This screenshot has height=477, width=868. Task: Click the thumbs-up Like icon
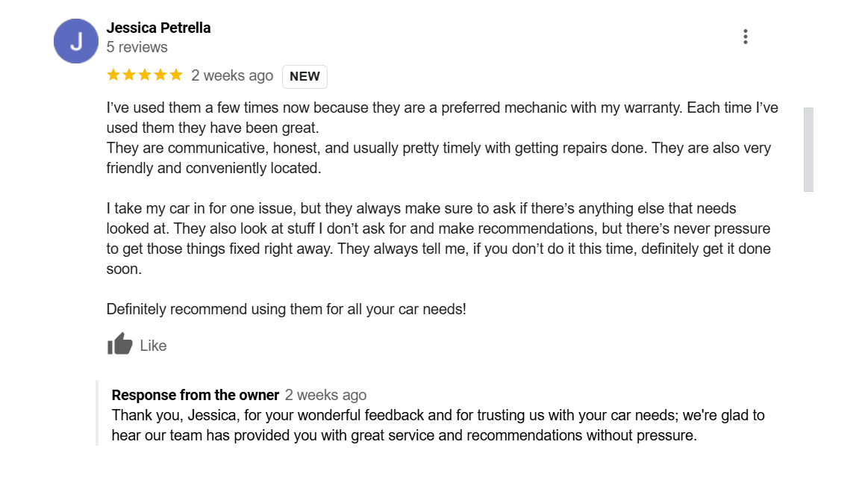(x=120, y=344)
